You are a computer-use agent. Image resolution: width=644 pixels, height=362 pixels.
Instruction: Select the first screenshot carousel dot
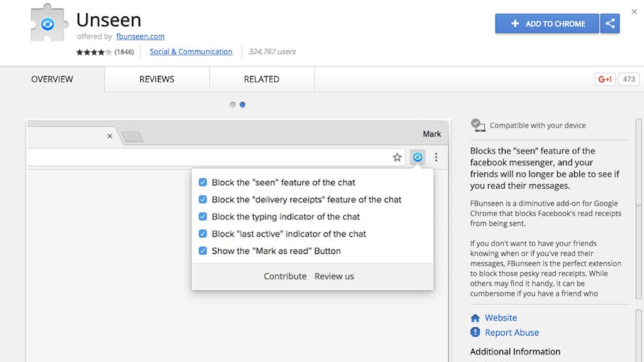tap(233, 105)
